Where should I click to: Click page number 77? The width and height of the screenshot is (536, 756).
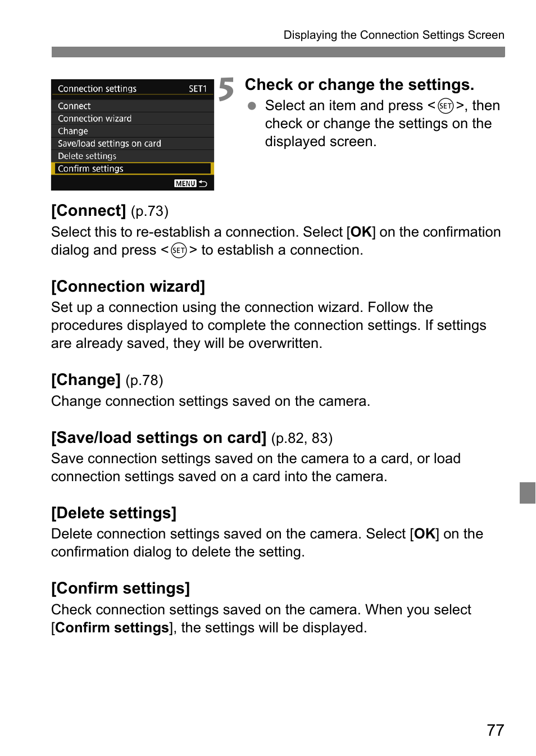[x=496, y=730]
